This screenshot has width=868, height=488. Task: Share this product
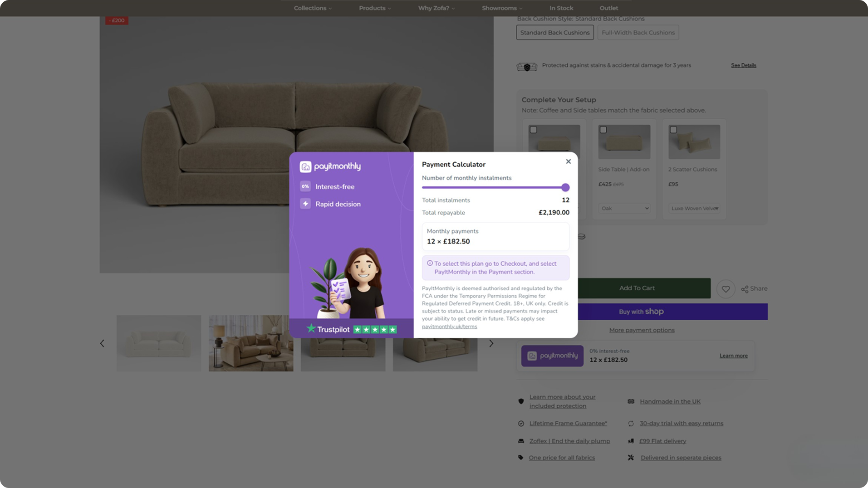point(754,289)
